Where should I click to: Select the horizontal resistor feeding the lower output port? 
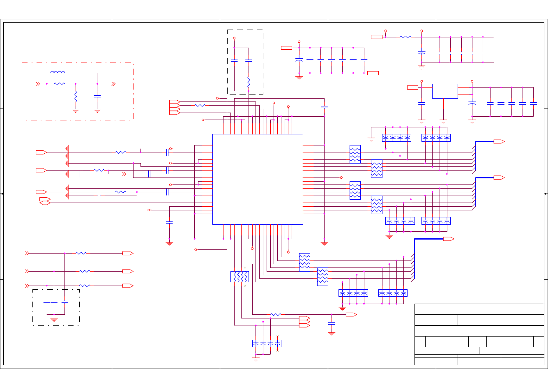tap(276, 315)
